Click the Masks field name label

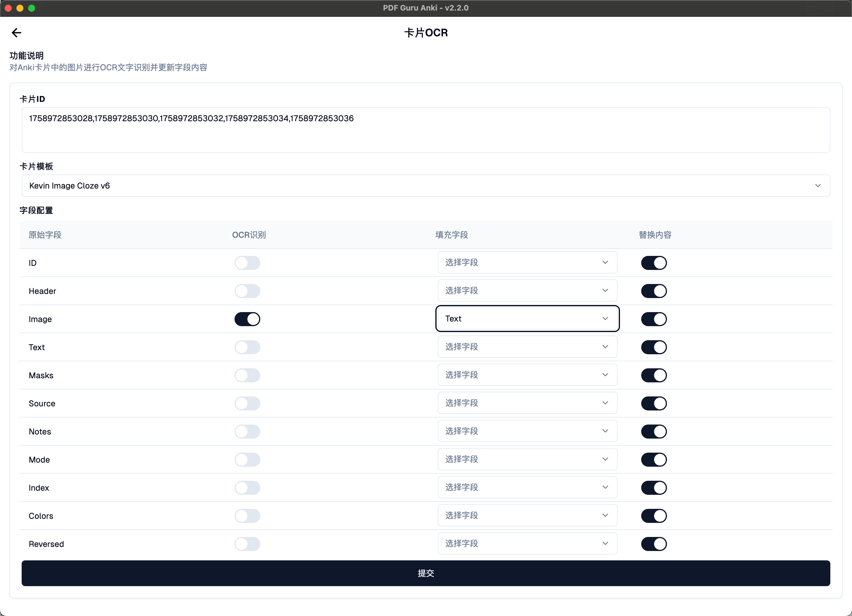(x=41, y=375)
